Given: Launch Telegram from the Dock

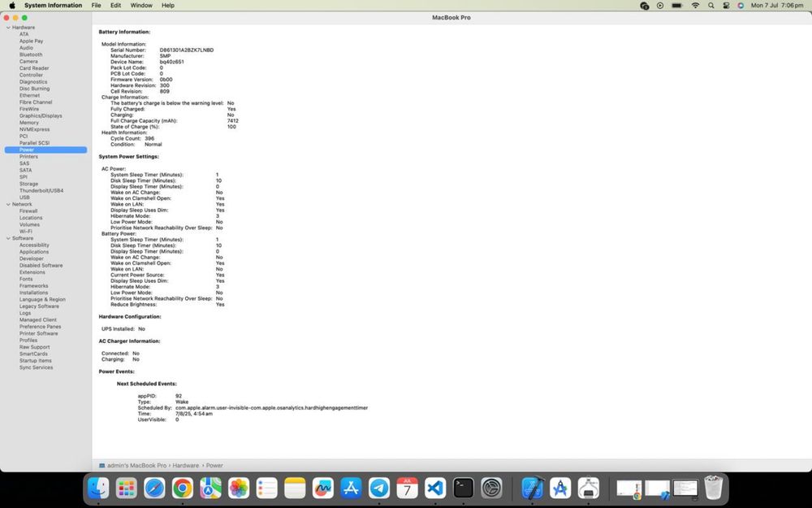Looking at the screenshot, I should click(x=379, y=488).
